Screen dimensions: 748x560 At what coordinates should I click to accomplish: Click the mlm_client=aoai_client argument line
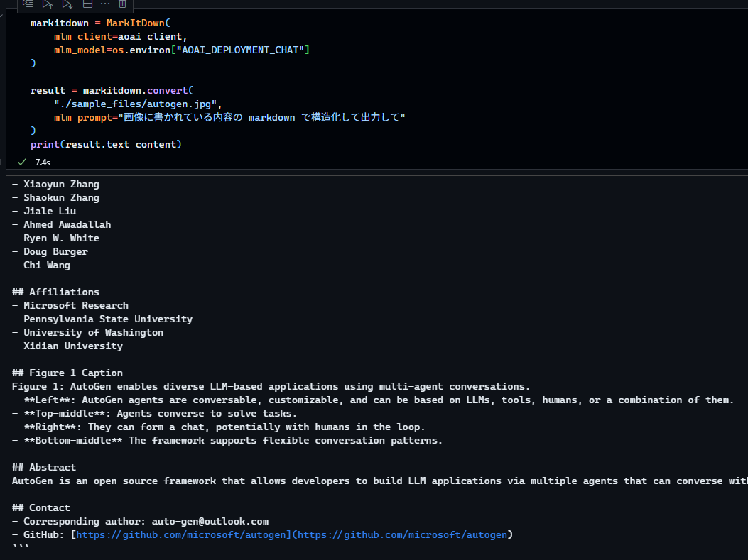120,36
